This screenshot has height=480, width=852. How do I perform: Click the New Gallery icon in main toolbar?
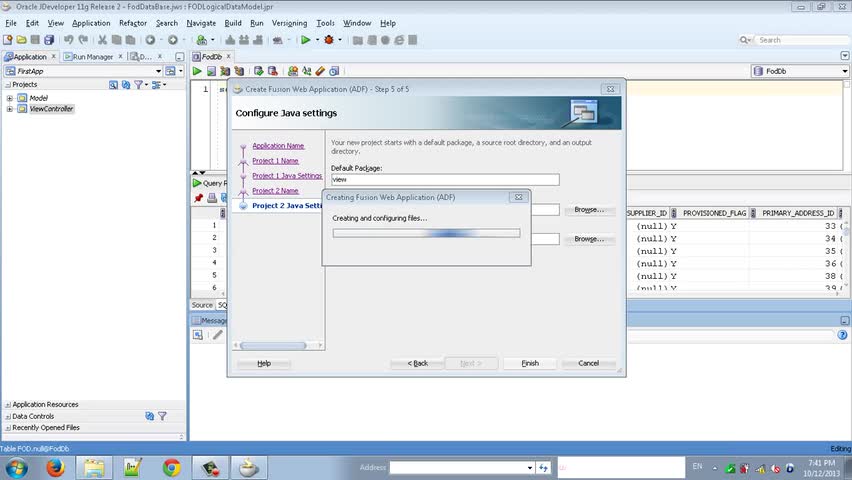click(x=8, y=40)
